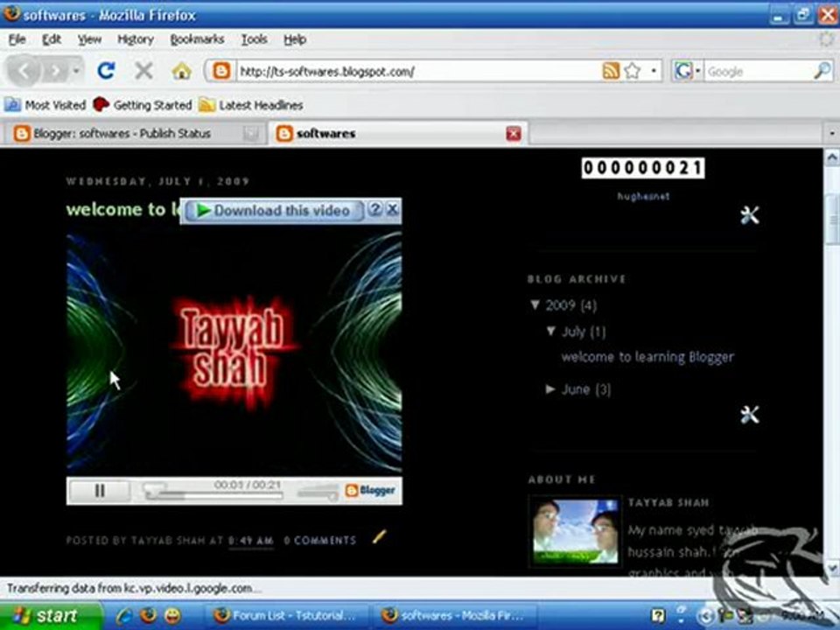Collapse the July archive triangle
Image resolution: width=840 pixels, height=630 pixels.
tap(550, 331)
